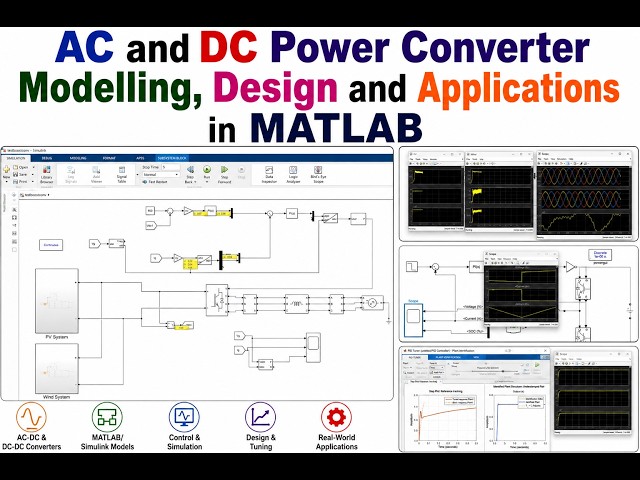Select the three-phase source block at right
The image size is (640, 480).
pos(372,303)
